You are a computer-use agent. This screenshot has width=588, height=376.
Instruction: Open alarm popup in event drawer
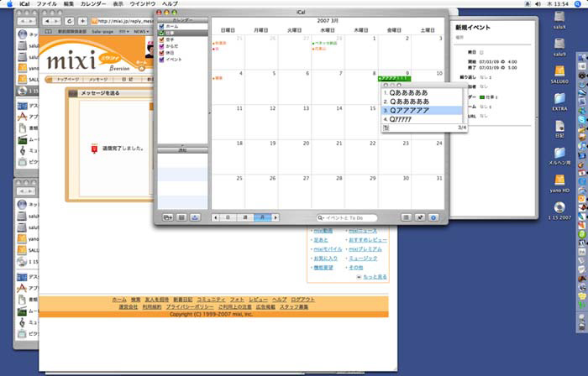pyautogui.click(x=486, y=107)
